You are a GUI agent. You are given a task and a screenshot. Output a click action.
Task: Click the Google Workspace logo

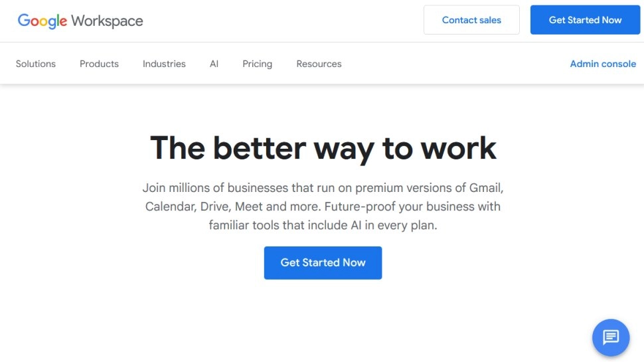click(80, 21)
